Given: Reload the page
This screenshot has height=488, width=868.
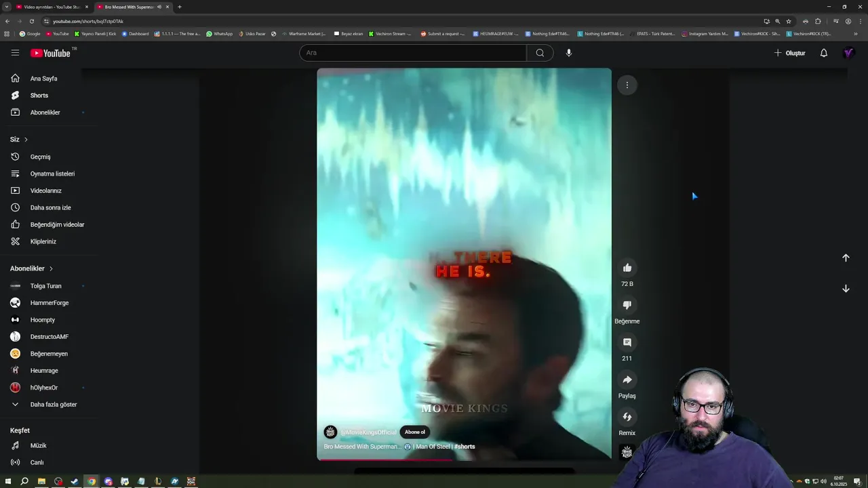Looking at the screenshot, I should pyautogui.click(x=31, y=21).
